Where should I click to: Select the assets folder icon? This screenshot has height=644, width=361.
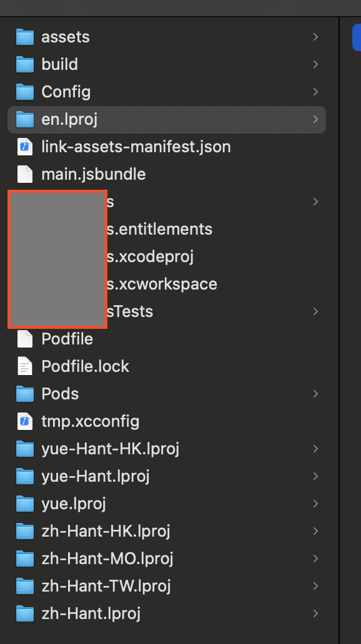pyautogui.click(x=24, y=37)
